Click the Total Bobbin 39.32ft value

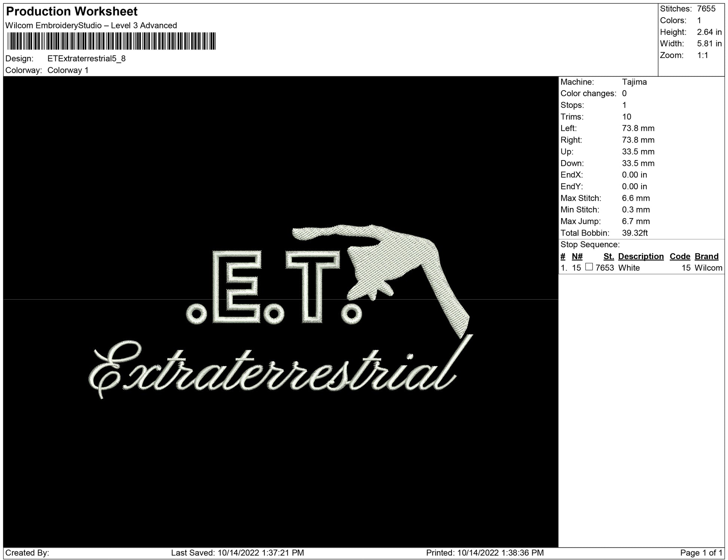634,233
